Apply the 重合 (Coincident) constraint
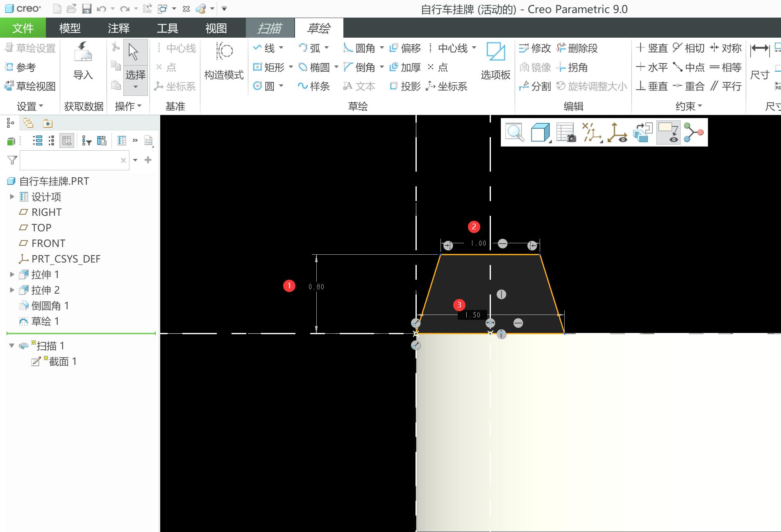This screenshot has height=532, width=781. 689,86
